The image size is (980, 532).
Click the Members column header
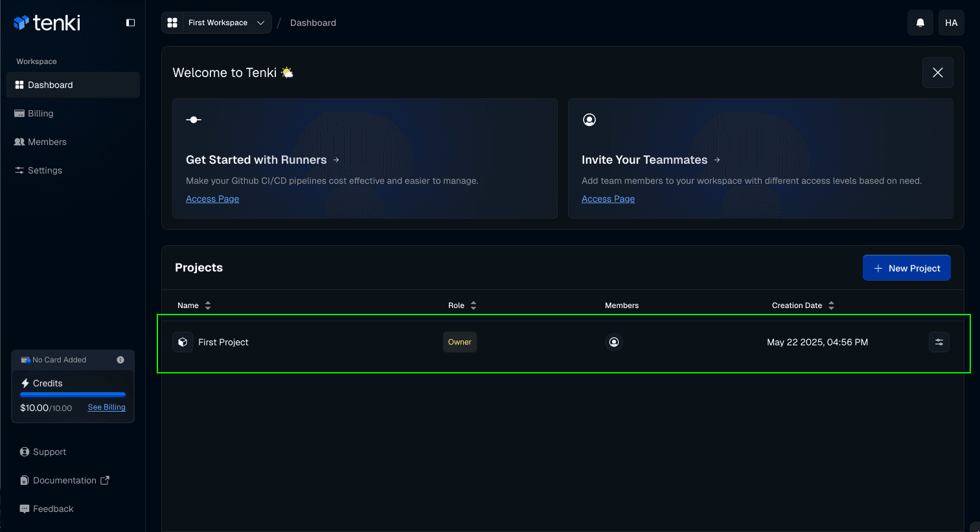(622, 305)
